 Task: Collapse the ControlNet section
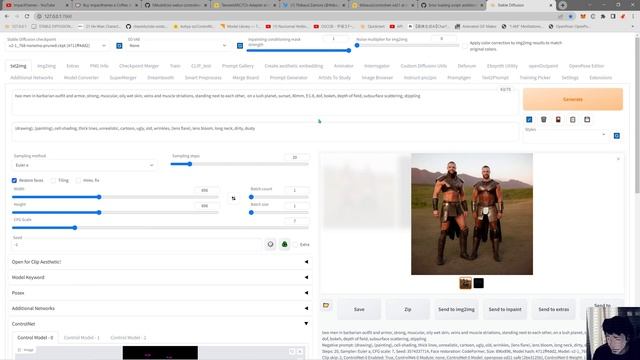160,324
